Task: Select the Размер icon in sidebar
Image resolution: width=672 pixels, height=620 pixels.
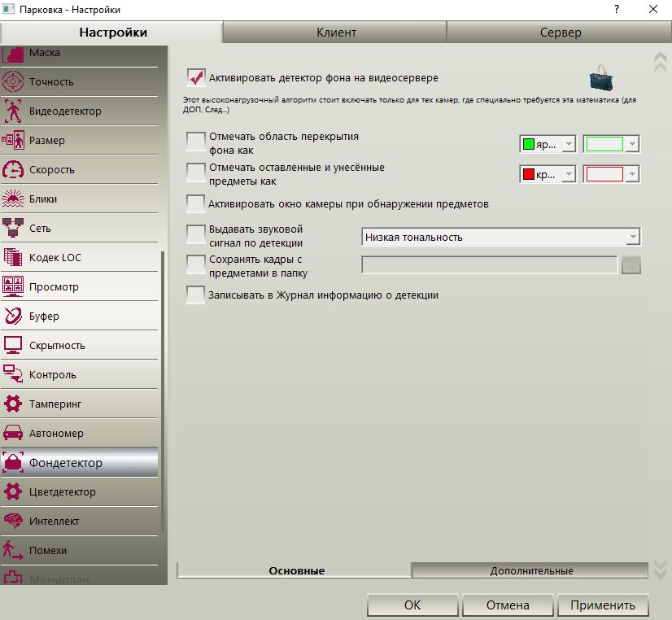Action: coord(13,140)
